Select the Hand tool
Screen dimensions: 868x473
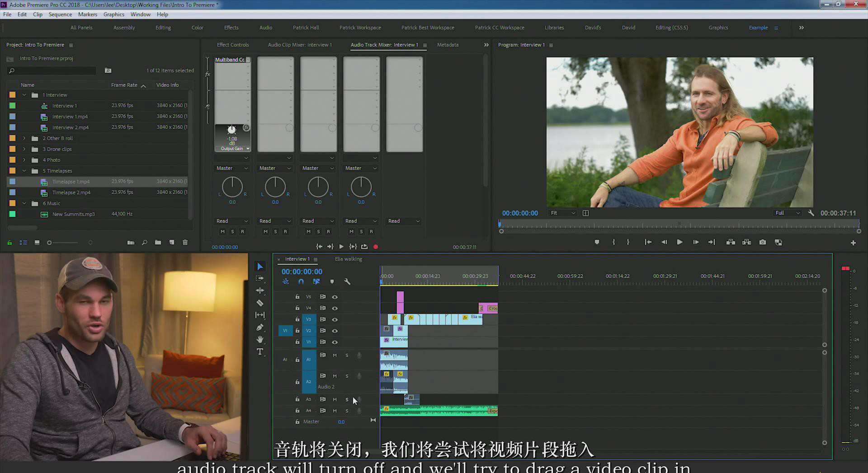click(x=260, y=339)
